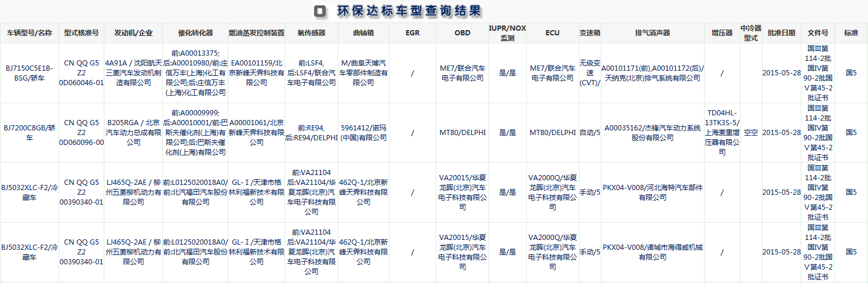Select the catalytic cell starting 前:A00009999
Screen dimensions: 868x284
195,132
